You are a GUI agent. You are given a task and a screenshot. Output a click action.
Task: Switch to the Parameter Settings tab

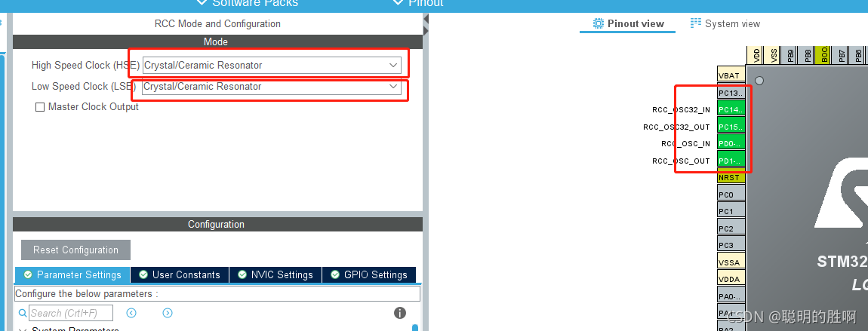click(x=72, y=274)
